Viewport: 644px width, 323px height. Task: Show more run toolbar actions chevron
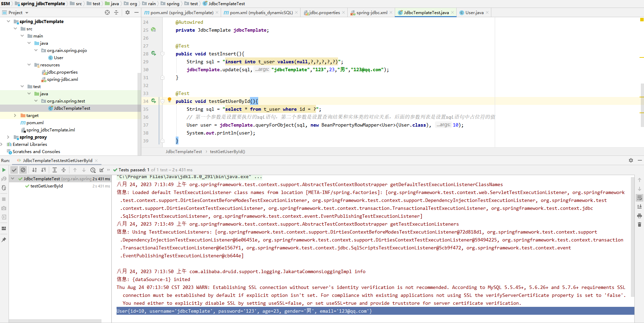(x=109, y=170)
